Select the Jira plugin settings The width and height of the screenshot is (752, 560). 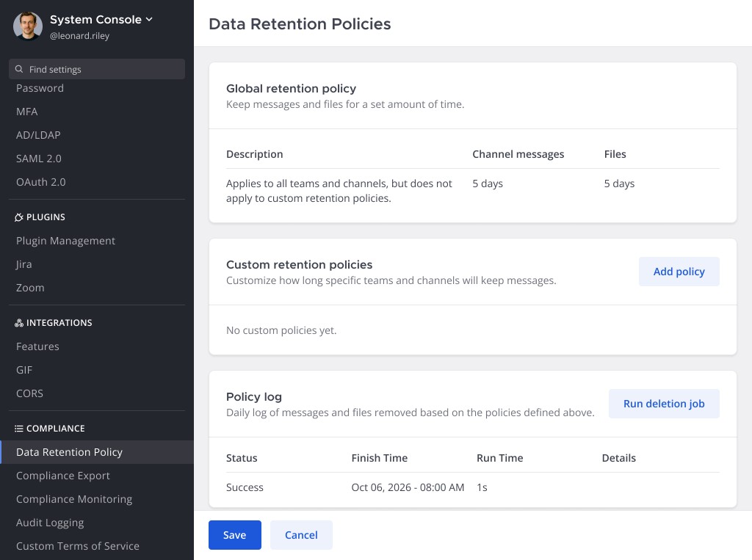point(24,264)
